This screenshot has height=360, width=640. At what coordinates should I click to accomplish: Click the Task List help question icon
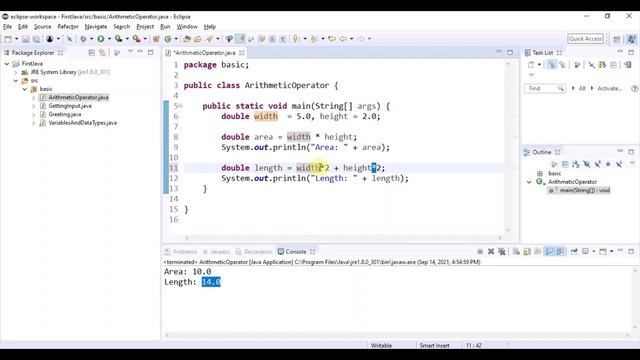click(634, 89)
